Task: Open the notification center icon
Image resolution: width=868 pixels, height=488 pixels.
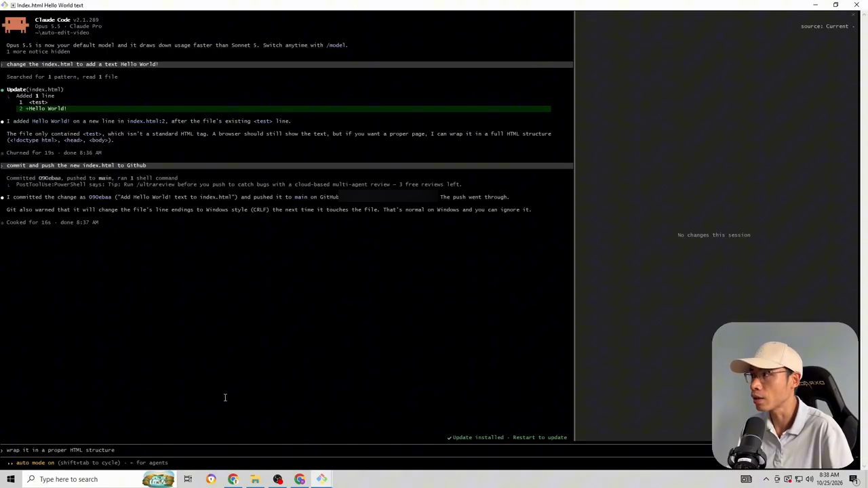Action: pos(854,479)
